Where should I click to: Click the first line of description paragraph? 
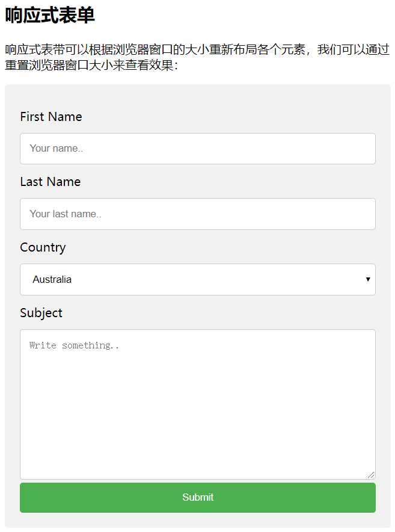[x=197, y=49]
